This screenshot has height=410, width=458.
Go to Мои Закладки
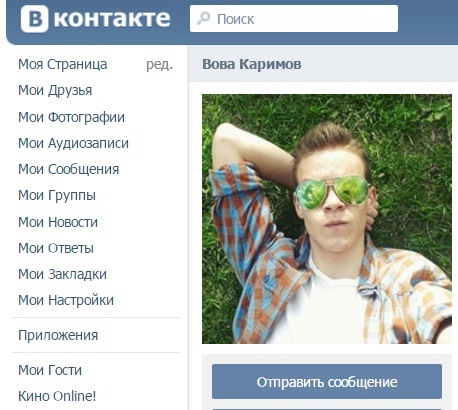click(62, 274)
